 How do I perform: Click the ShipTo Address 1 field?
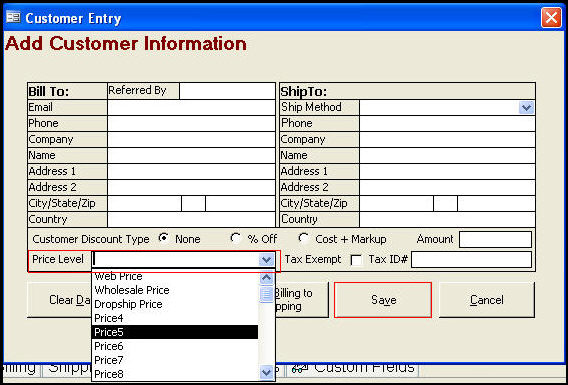[x=447, y=171]
